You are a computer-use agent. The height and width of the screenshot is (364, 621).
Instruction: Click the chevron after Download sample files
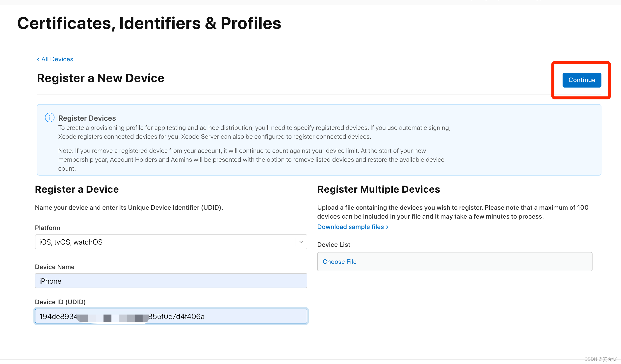pyautogui.click(x=387, y=227)
